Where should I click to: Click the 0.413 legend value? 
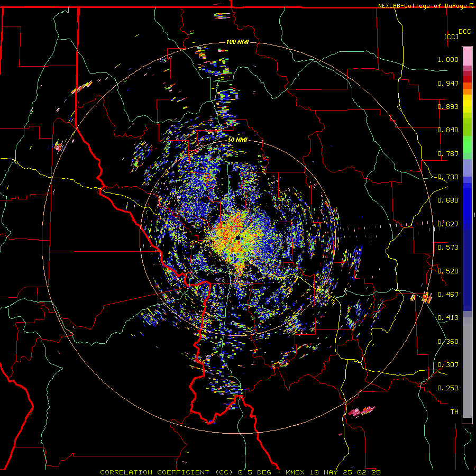pos(448,318)
